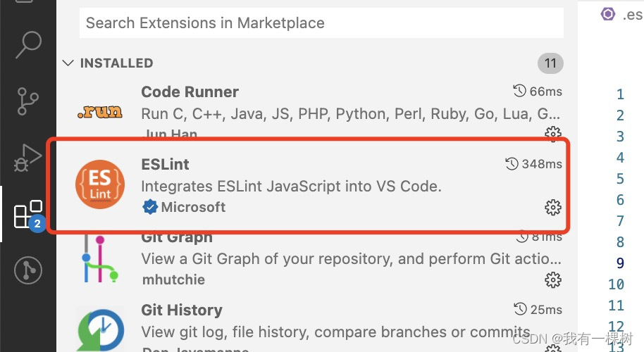Open the Search view in activity bar

pyautogui.click(x=28, y=46)
